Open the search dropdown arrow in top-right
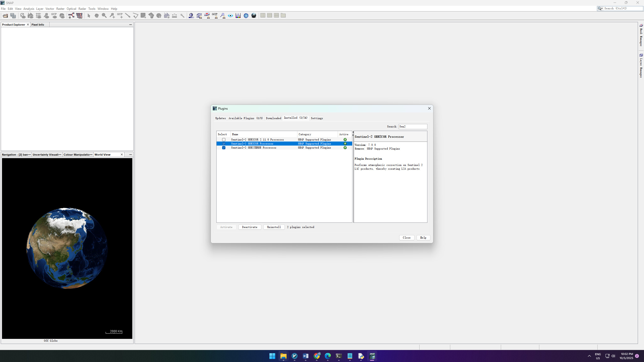 point(602,9)
